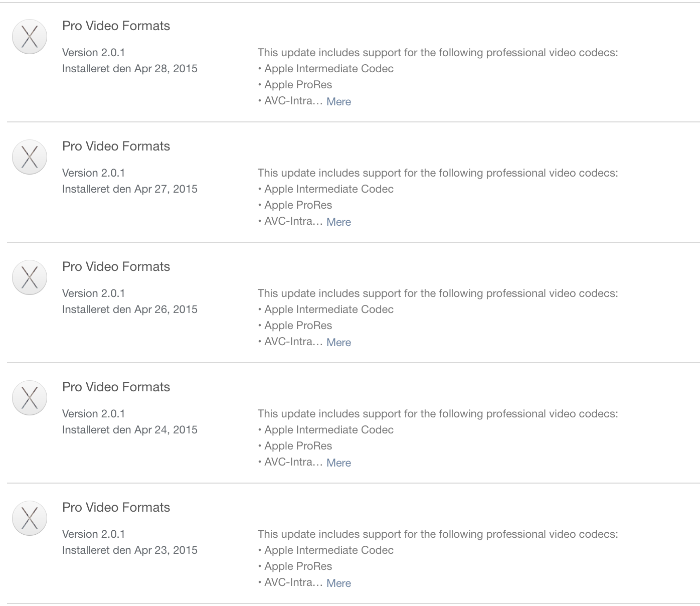Select Pro Video Formats title installed Apr 23

pyautogui.click(x=116, y=508)
